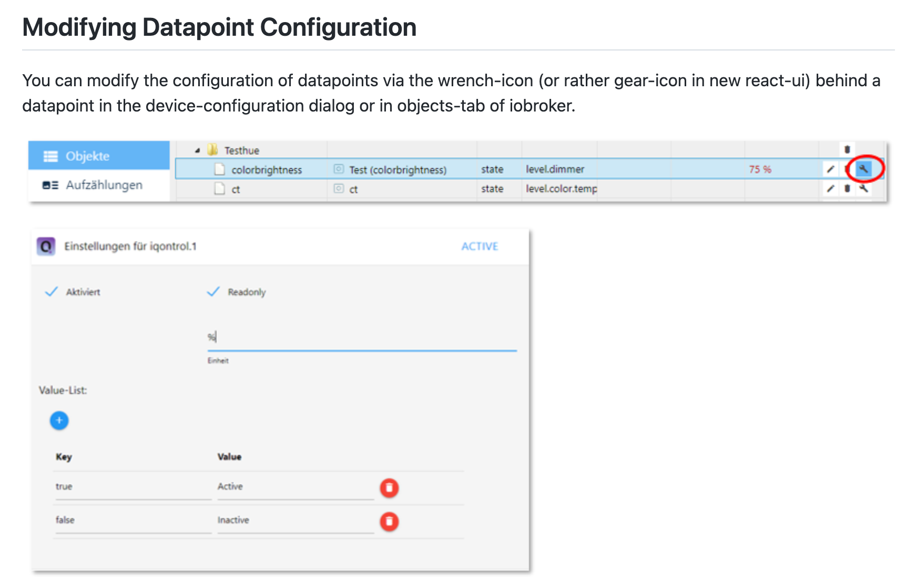Select the ct tree row name

click(x=236, y=189)
